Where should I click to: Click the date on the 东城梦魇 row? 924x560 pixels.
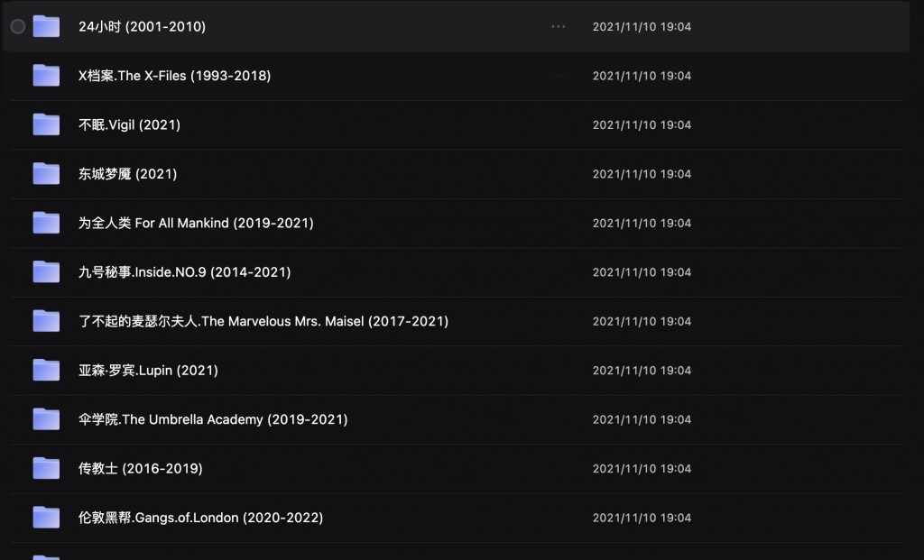[x=642, y=174]
